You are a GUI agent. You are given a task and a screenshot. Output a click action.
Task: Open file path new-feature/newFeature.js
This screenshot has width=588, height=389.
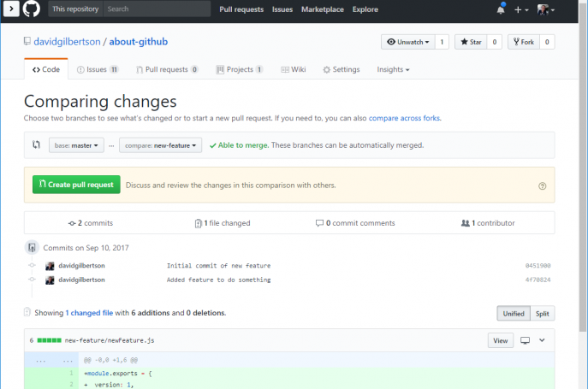coord(110,340)
